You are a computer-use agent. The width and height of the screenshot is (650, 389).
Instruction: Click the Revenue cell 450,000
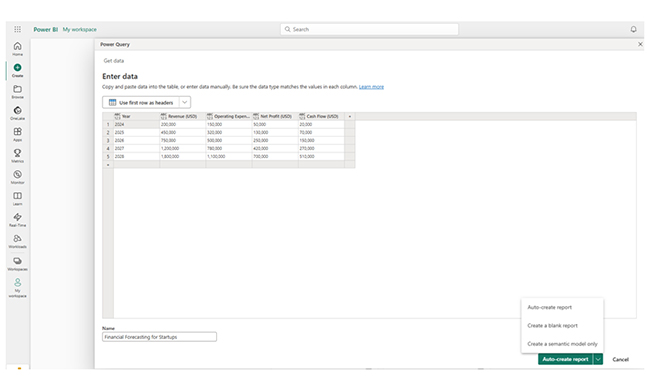pos(182,133)
